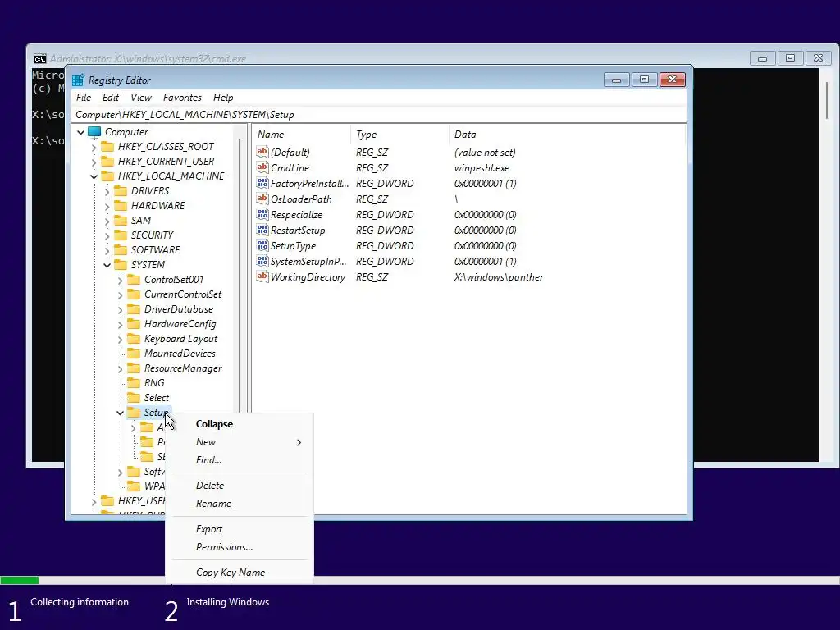Click the Type column header
840x630 pixels.
(x=399, y=135)
